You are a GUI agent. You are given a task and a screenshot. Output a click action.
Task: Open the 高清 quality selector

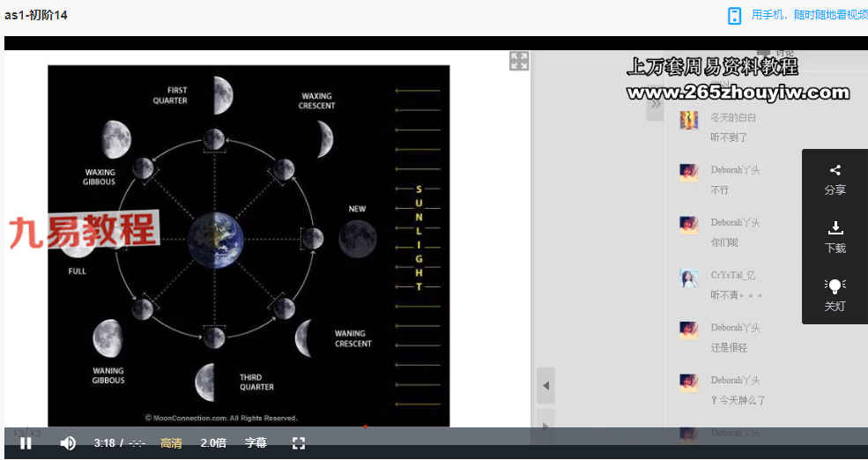click(171, 443)
